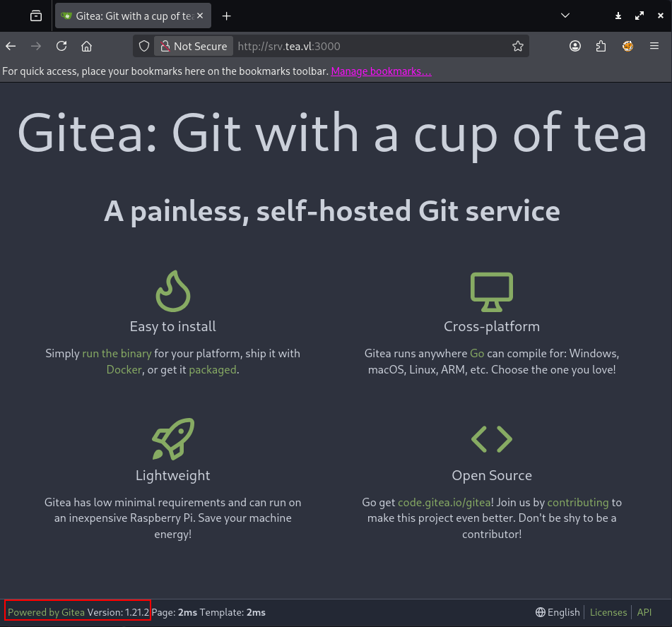Click the Open Source code brackets icon

[x=491, y=438]
